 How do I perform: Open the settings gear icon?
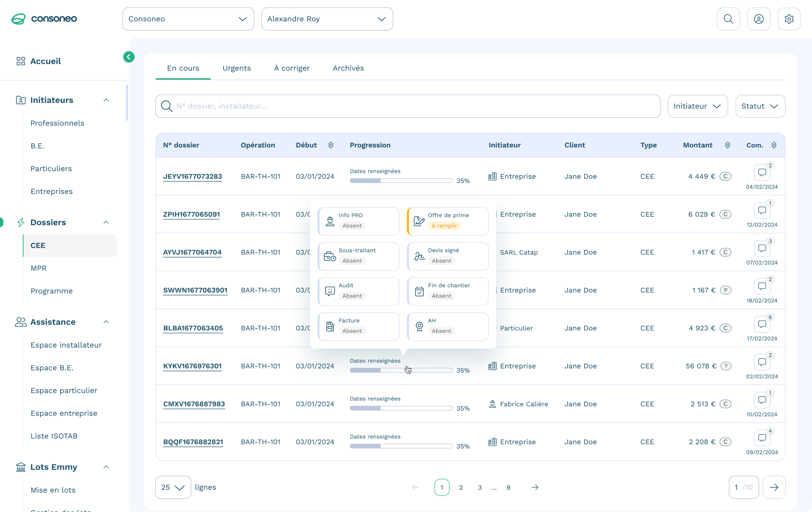pyautogui.click(x=789, y=19)
